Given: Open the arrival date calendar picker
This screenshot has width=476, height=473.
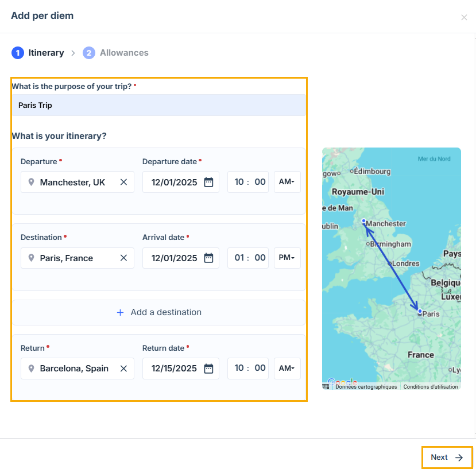Looking at the screenshot, I should (208, 258).
